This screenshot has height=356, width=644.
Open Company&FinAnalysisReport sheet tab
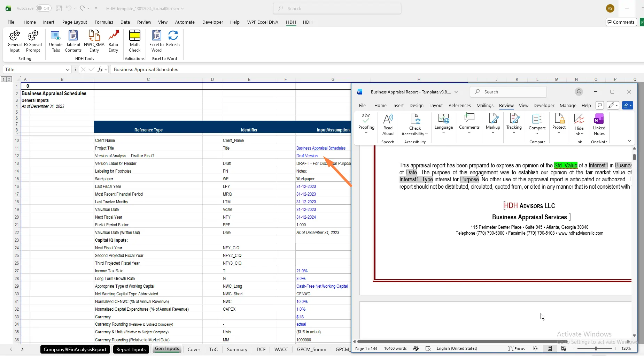pos(75,349)
